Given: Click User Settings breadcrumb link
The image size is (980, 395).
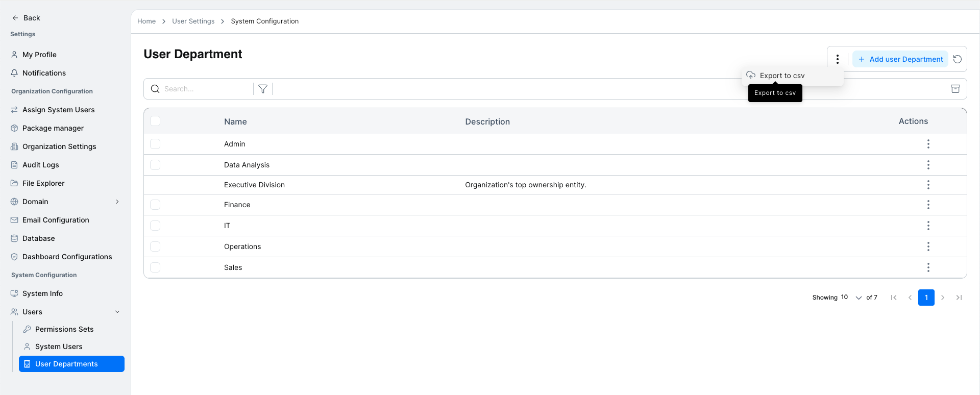Looking at the screenshot, I should pos(193,21).
